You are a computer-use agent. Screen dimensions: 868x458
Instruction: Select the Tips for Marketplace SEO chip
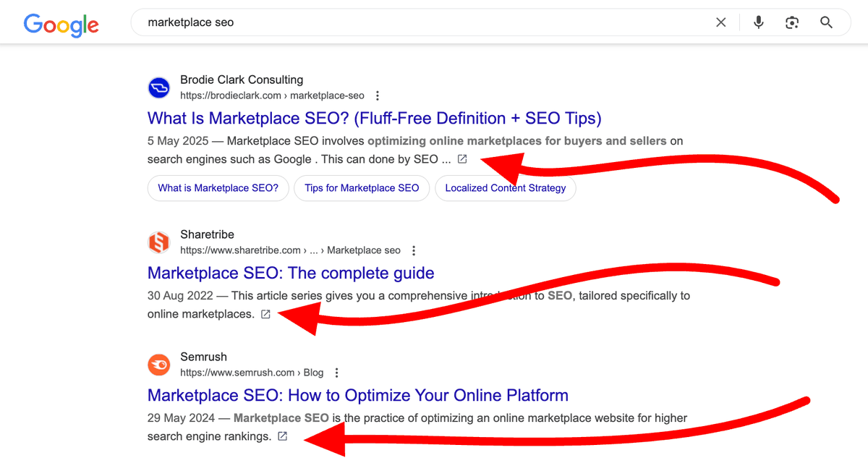click(362, 188)
